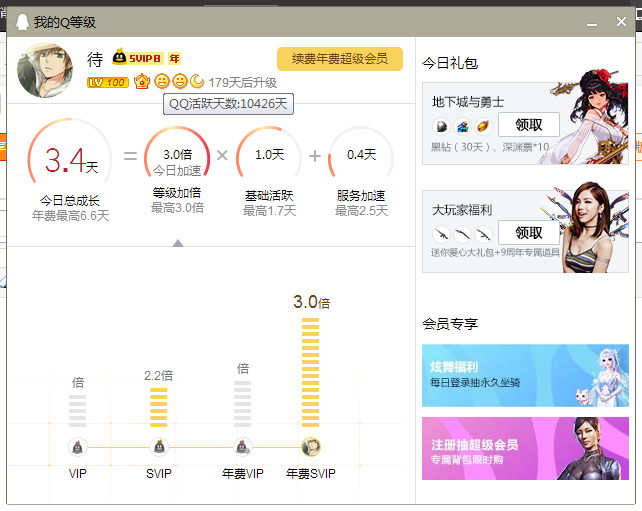
Task: Click the 3.4天 total growth gauge
Action: [70, 153]
